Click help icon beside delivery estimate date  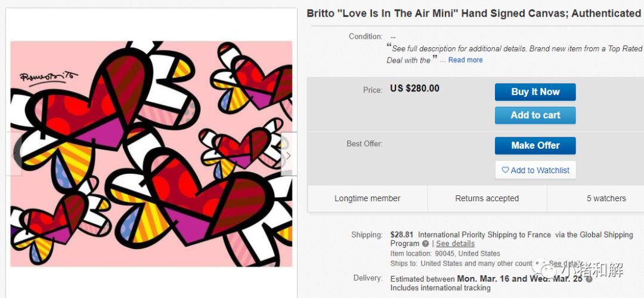(x=589, y=279)
